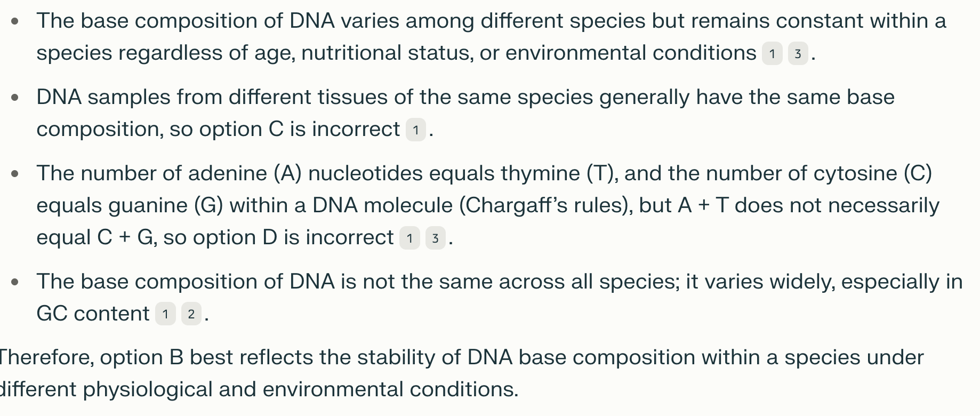The image size is (980, 416).
Task: Open citation 2 after "GC content"
Action: (191, 314)
